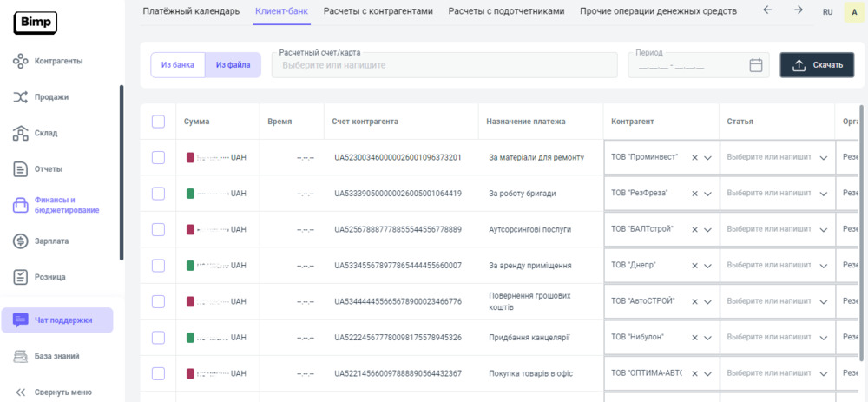The width and height of the screenshot is (868, 402).
Task: Clear ТОВ "Нибулон" with the X button
Action: (x=694, y=337)
